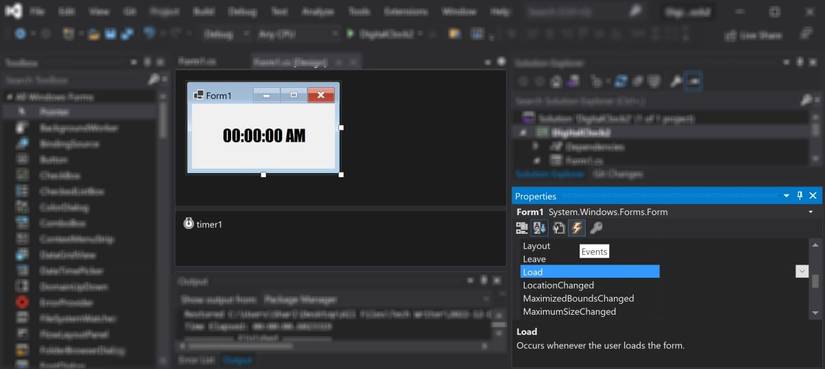825x369 pixels.
Task: Toggle auto-hide pin on Properties panel
Action: coord(800,196)
